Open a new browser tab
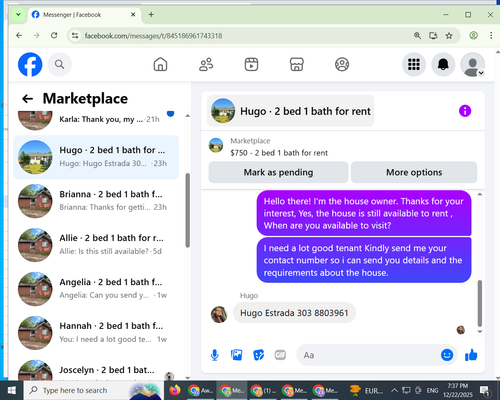The height and width of the screenshot is (400, 500). (151, 15)
